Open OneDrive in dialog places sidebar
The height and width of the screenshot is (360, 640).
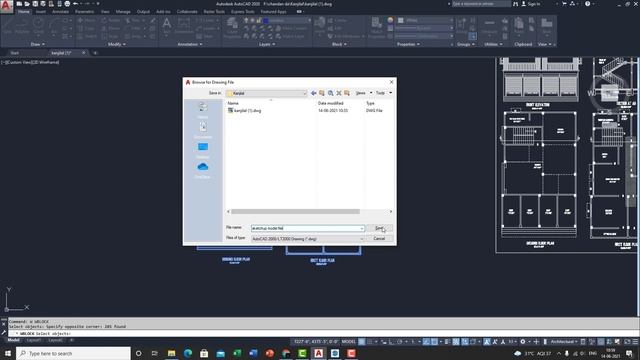(x=203, y=170)
